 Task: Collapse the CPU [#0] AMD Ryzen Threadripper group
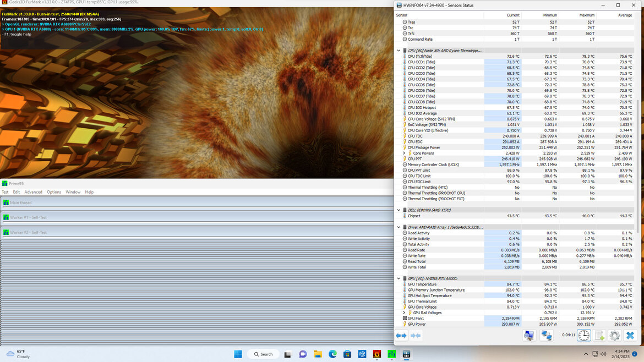pos(399,51)
